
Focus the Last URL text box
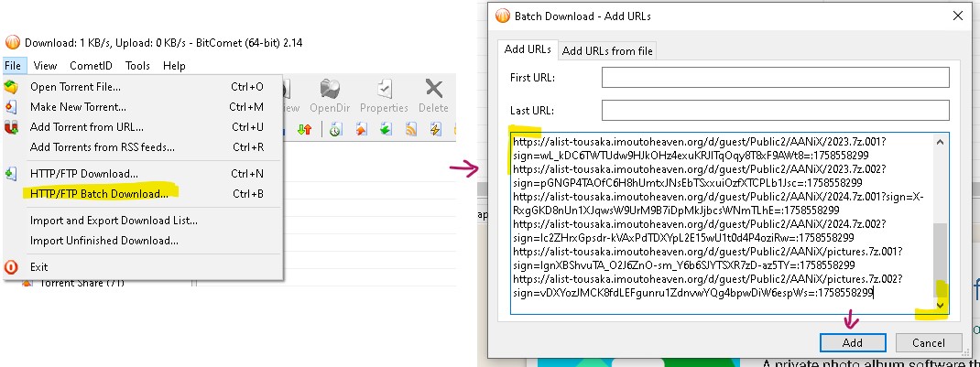pyautogui.click(x=775, y=111)
